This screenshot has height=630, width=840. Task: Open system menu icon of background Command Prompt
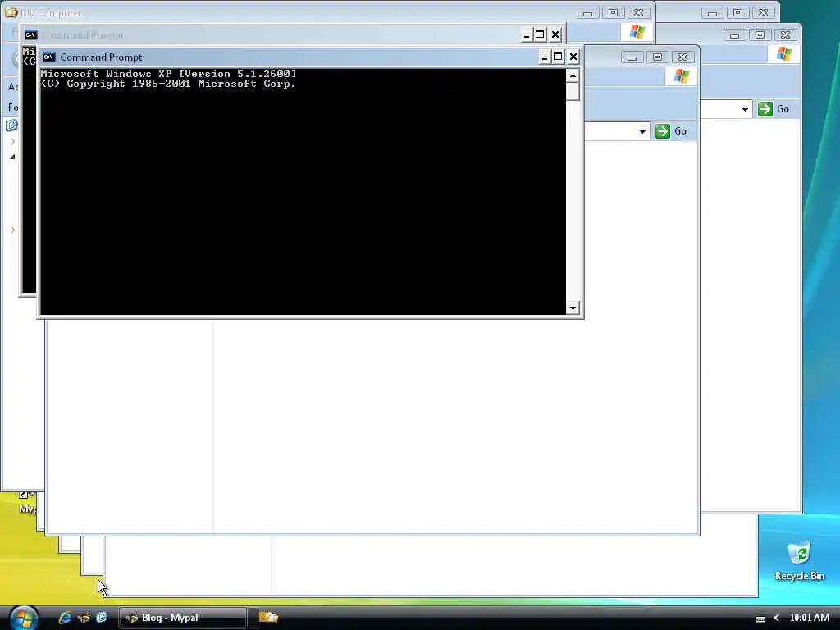point(31,34)
